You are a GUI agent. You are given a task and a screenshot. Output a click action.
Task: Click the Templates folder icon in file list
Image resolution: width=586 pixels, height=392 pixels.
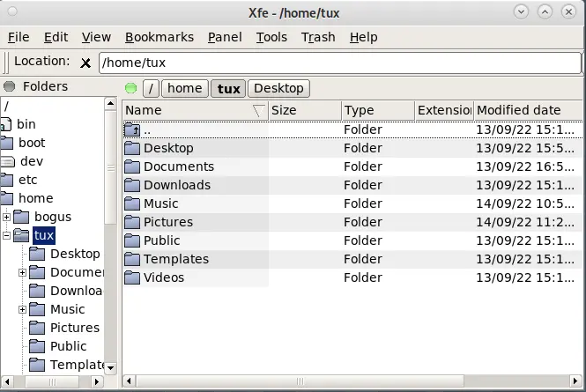tap(132, 259)
